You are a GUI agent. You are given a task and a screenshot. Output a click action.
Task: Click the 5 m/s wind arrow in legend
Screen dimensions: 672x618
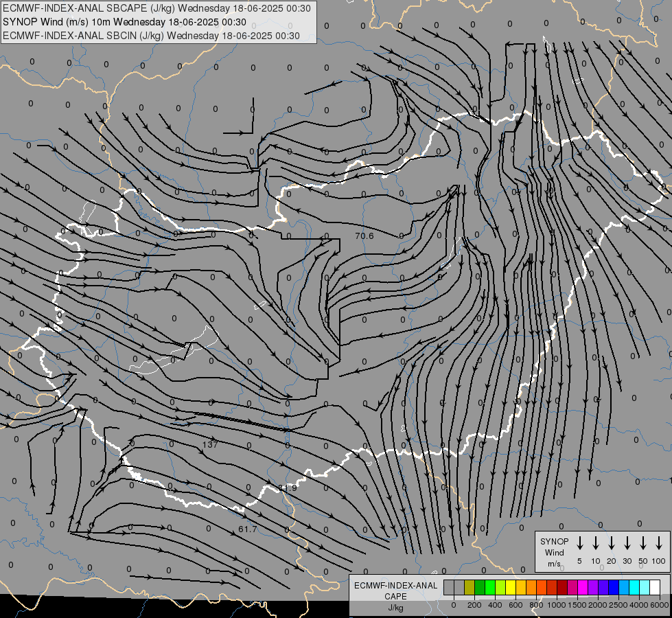(x=579, y=542)
